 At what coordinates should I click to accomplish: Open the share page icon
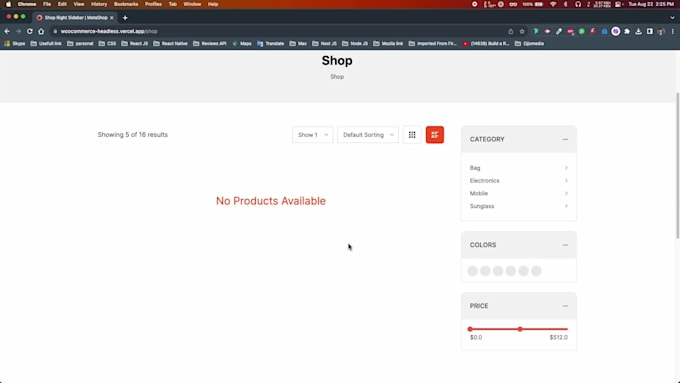[x=510, y=31]
